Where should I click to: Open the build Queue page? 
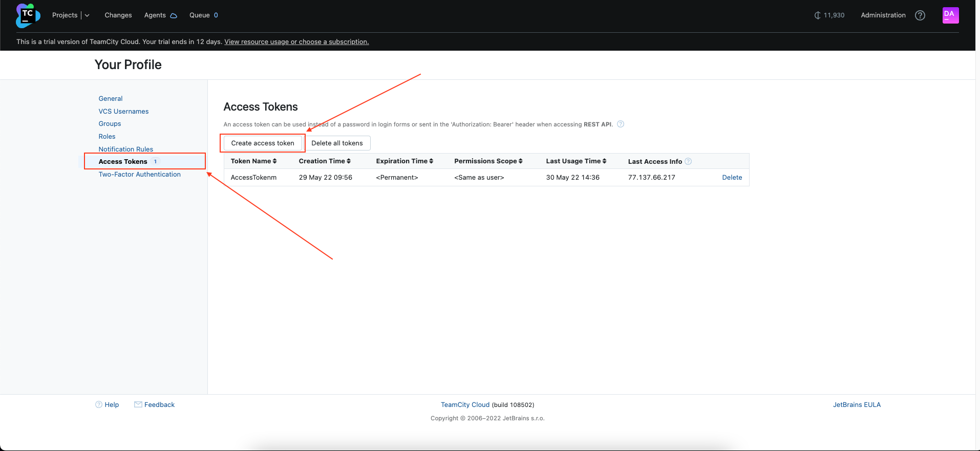coord(200,15)
